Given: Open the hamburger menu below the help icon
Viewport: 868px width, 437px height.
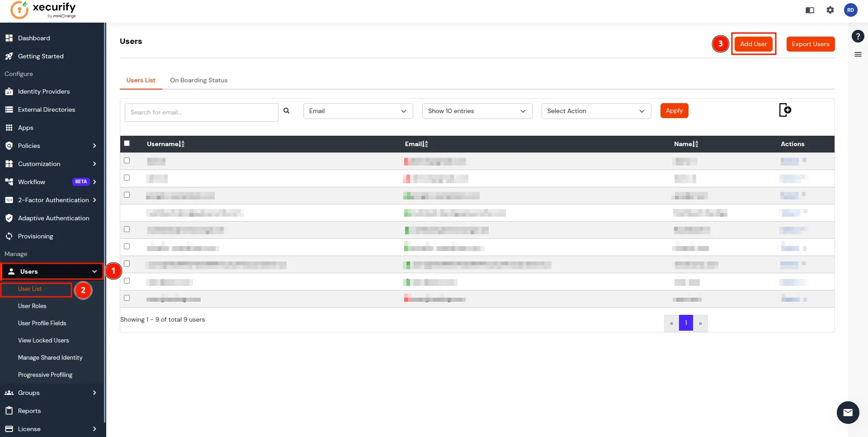Looking at the screenshot, I should point(858,54).
